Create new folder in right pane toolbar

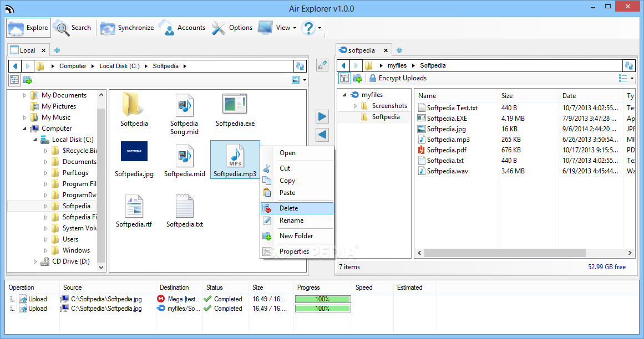pos(357,78)
